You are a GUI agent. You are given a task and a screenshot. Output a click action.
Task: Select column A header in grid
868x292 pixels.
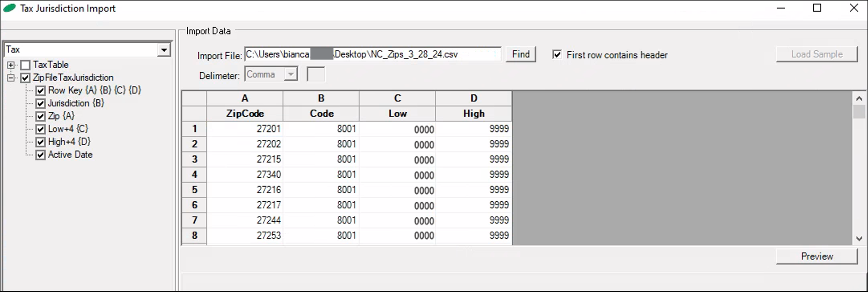[245, 98]
